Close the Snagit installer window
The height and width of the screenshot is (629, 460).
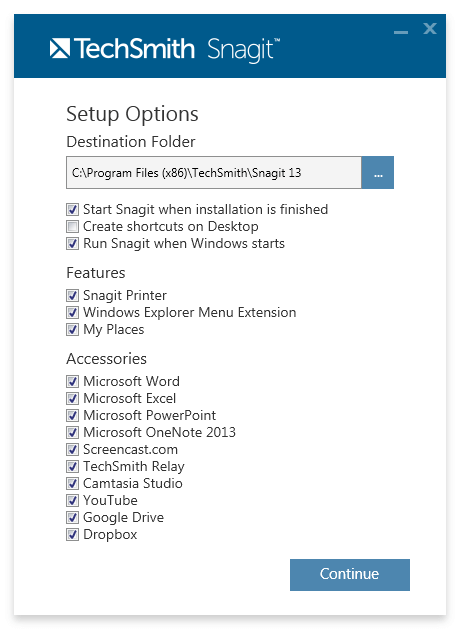430,28
